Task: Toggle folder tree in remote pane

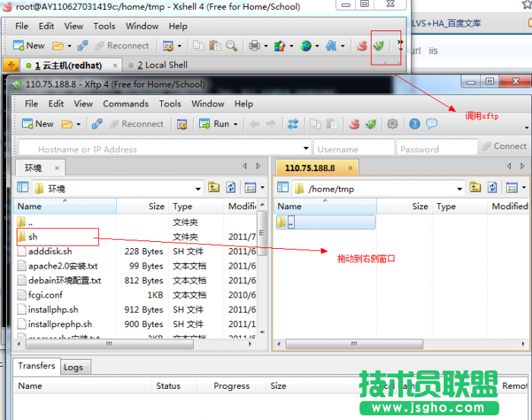Action: [283, 187]
